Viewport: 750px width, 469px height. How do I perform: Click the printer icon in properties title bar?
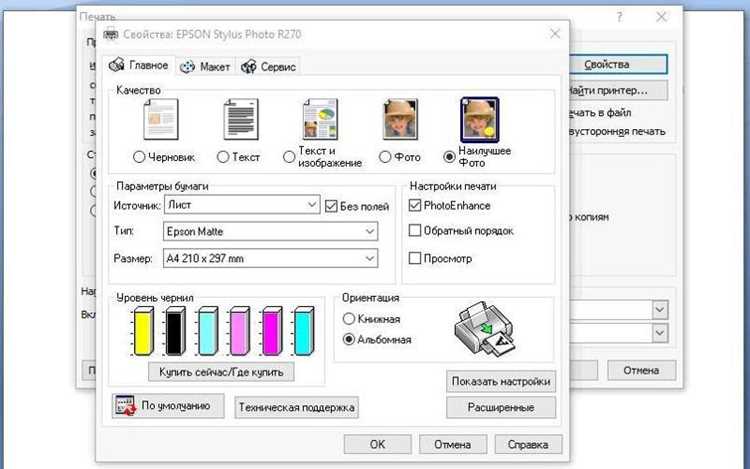(x=110, y=34)
